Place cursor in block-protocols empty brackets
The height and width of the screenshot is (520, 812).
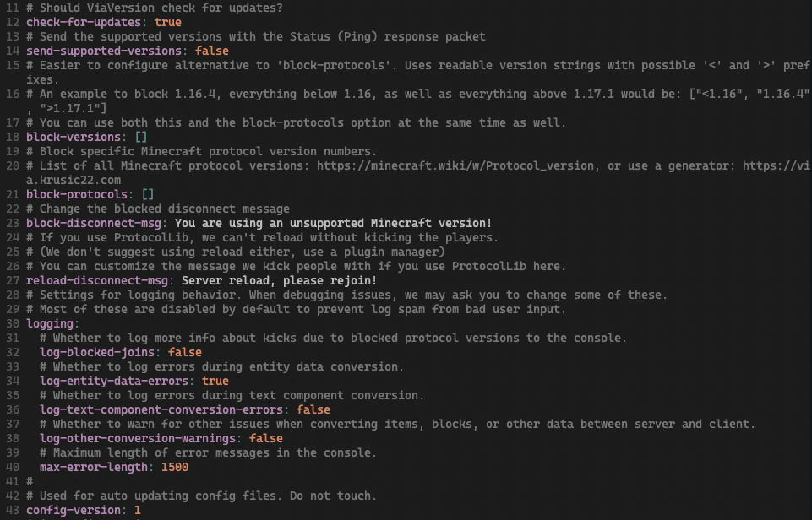point(148,194)
